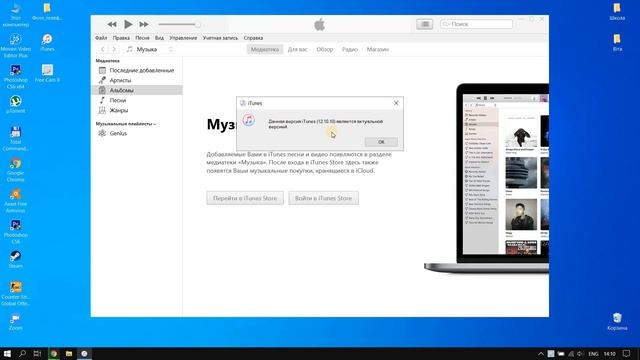The image size is (640, 360).
Task: Open the Free Cam 8 desktop icon
Action: pos(47,73)
